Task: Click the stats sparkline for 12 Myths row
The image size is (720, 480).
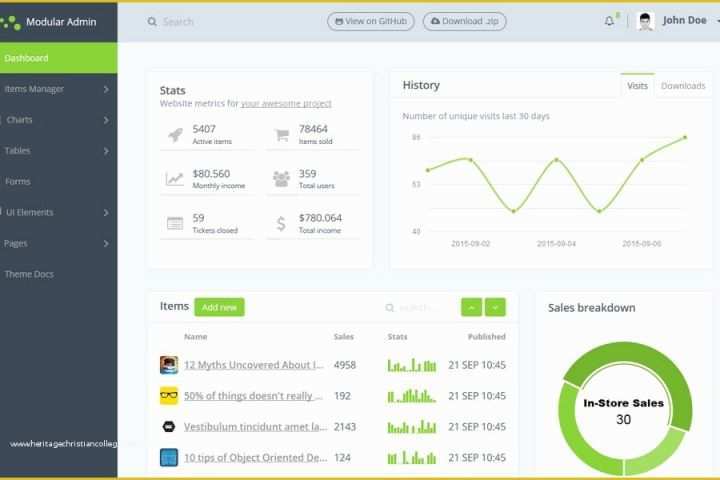Action: (x=412, y=365)
